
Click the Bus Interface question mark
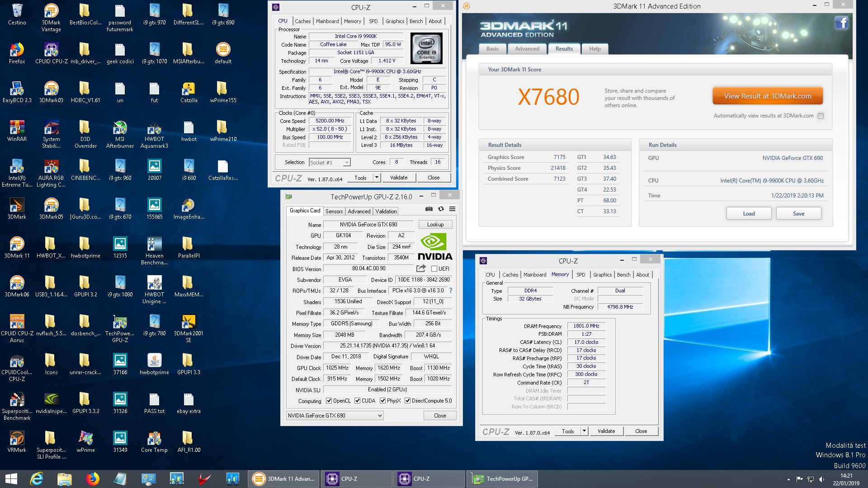[x=450, y=291]
